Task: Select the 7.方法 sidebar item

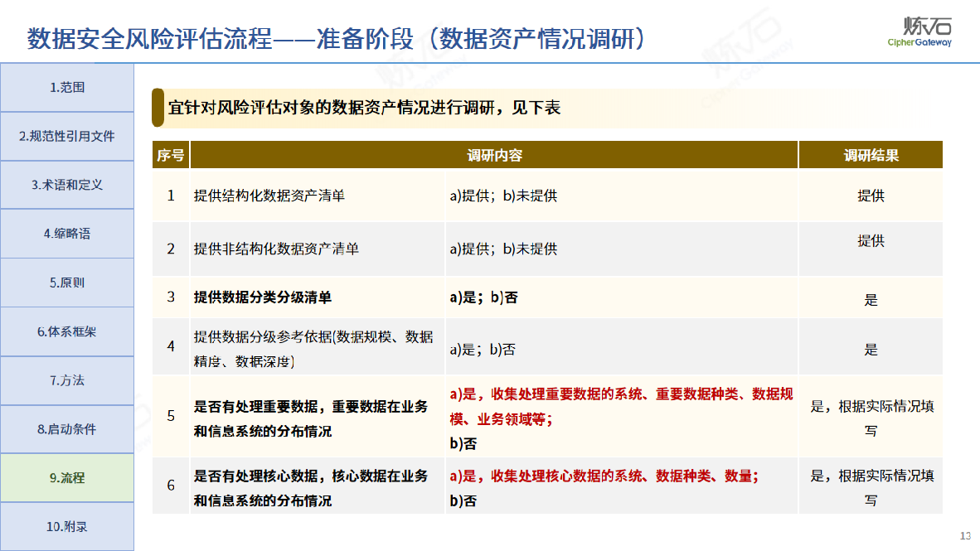Action: pyautogui.click(x=67, y=380)
